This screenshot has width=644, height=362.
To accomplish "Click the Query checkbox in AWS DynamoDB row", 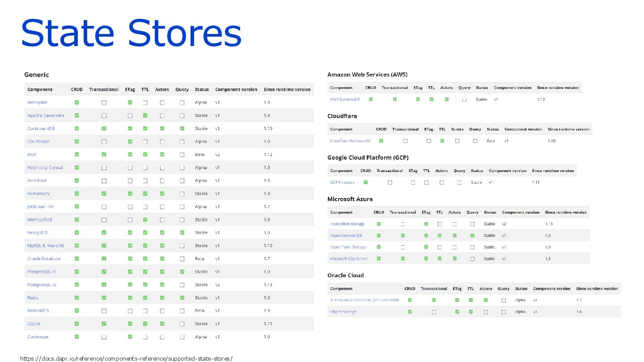I will click(464, 99).
